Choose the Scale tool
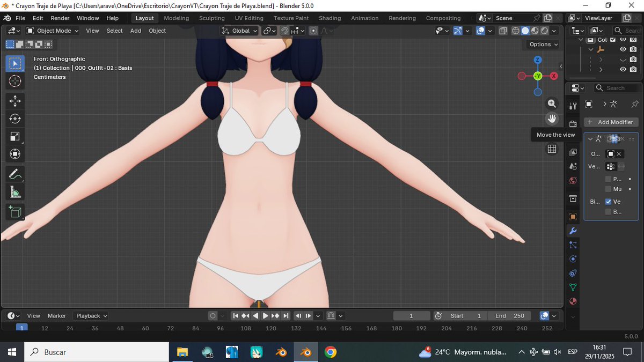Viewport: 644px width, 362px height. click(15, 137)
